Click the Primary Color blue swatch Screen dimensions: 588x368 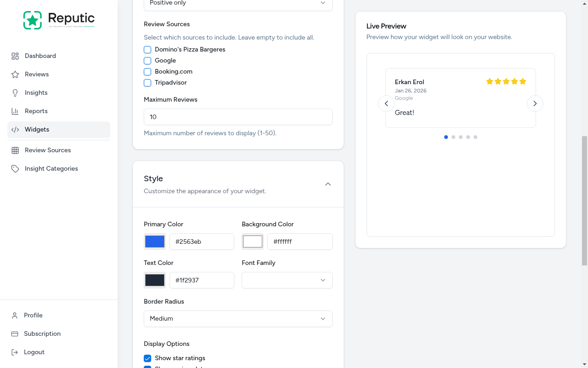pos(154,241)
